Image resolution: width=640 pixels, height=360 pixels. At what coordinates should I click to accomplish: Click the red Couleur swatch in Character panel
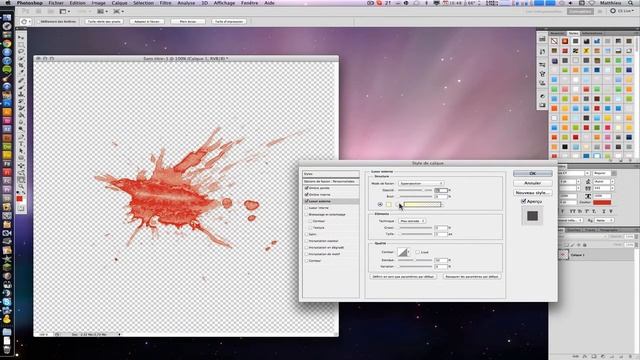(x=602, y=202)
